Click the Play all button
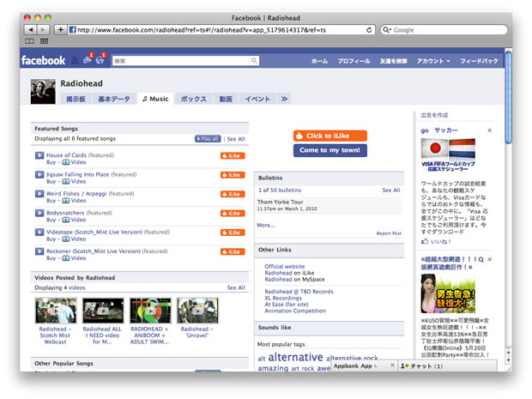Image resolution: width=532 pixels, height=399 pixels. [x=208, y=139]
